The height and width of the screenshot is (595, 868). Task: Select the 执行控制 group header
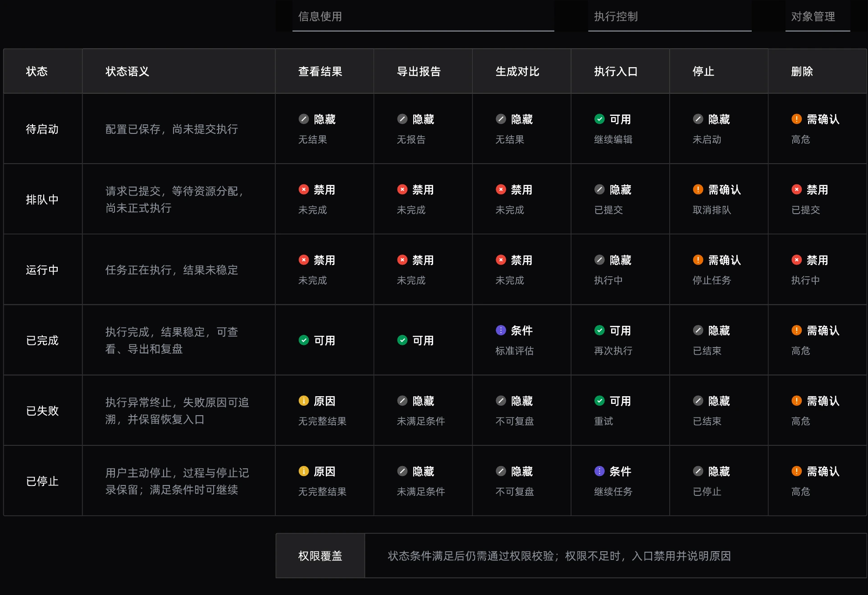tap(670, 16)
